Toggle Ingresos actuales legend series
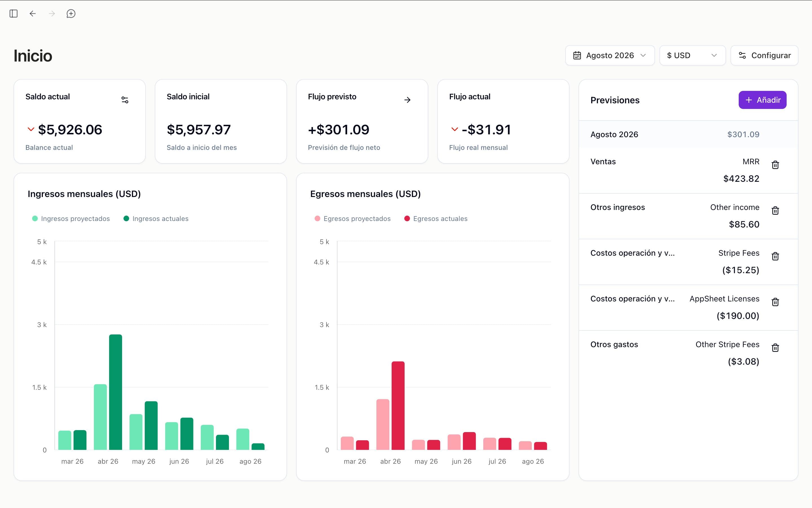The image size is (812, 508). tap(156, 219)
